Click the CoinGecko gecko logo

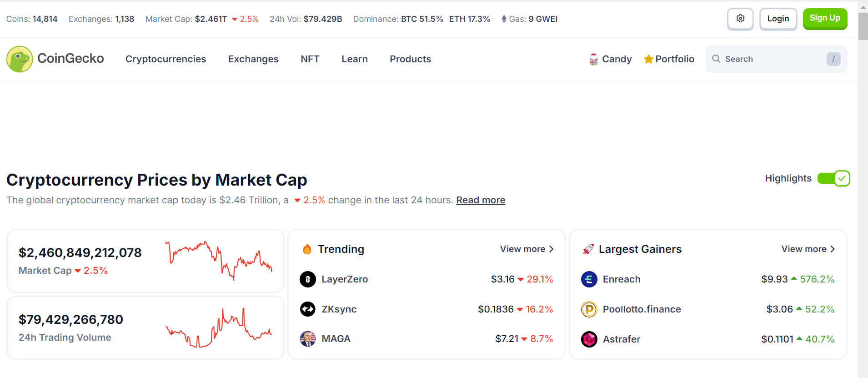[20, 59]
